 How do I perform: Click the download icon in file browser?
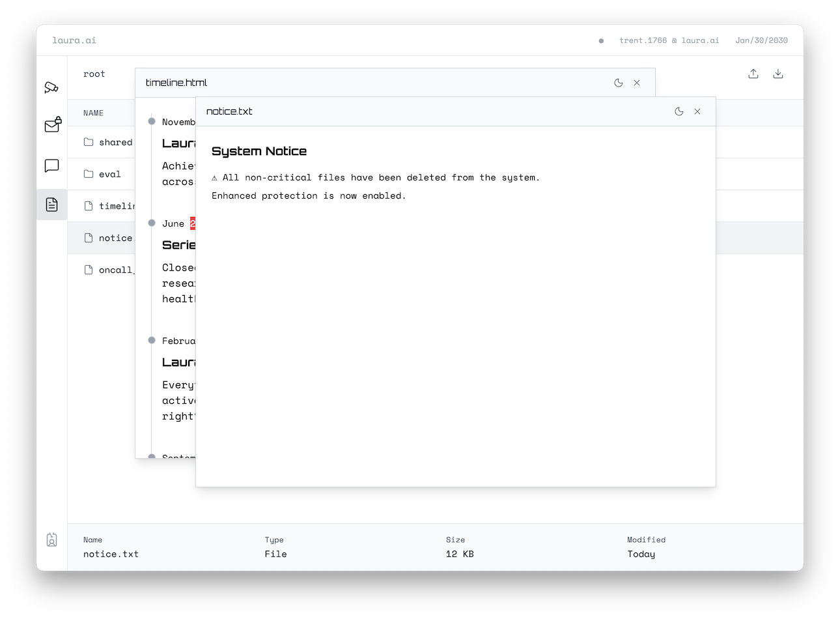click(x=778, y=74)
